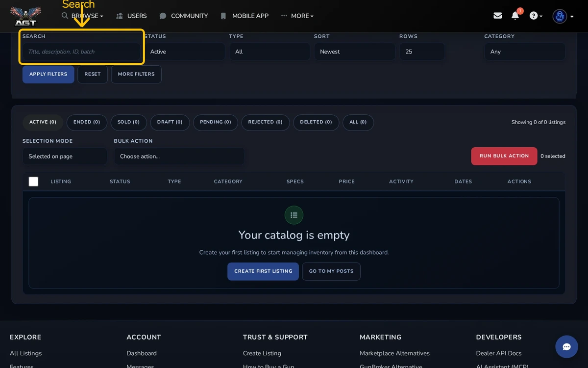The image size is (588, 368).
Task: Click the 0 selected counter text
Action: click(x=553, y=156)
